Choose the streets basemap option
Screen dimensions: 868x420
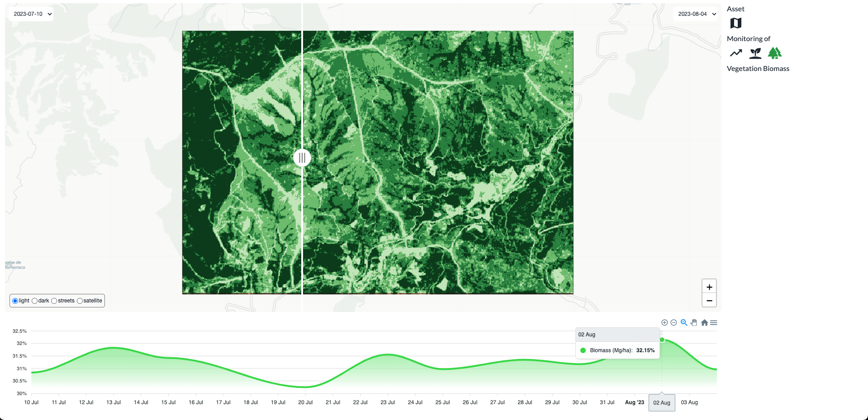pos(55,300)
